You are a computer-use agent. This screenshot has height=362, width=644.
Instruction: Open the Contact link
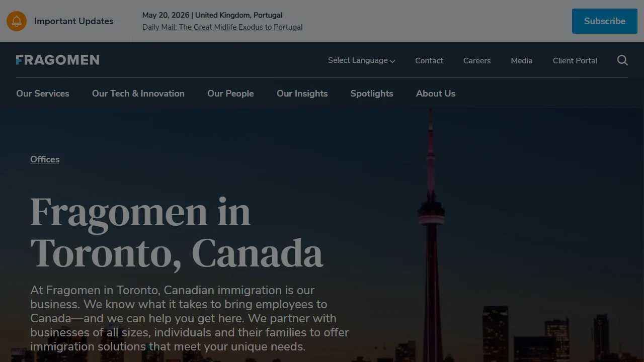click(x=429, y=60)
